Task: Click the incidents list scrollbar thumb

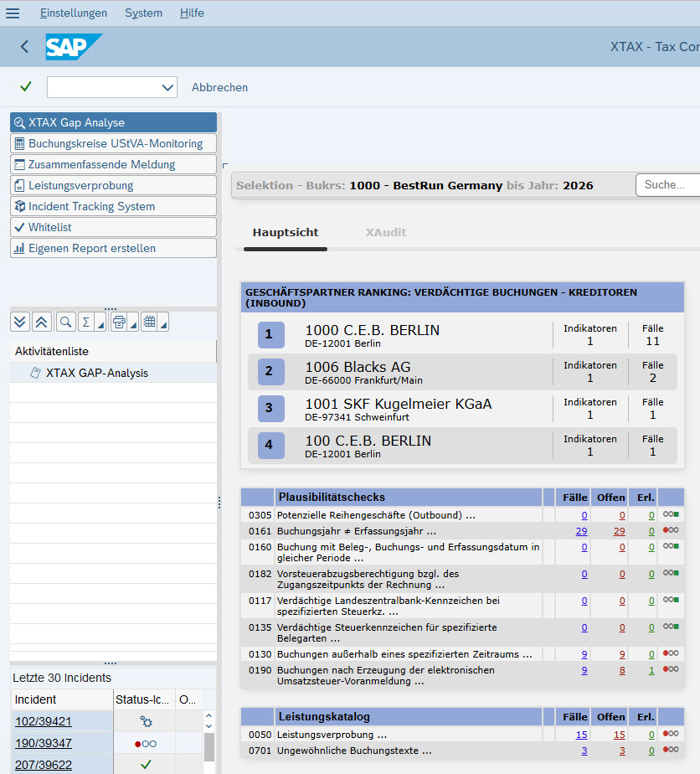Action: coord(209,747)
